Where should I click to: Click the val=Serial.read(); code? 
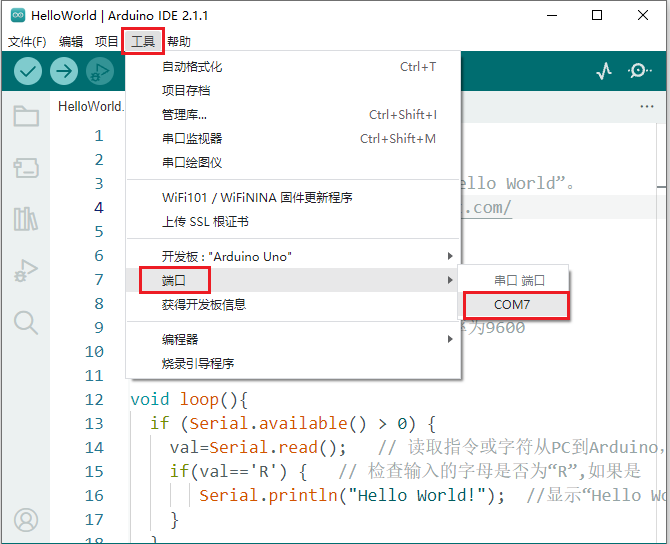tap(258, 447)
